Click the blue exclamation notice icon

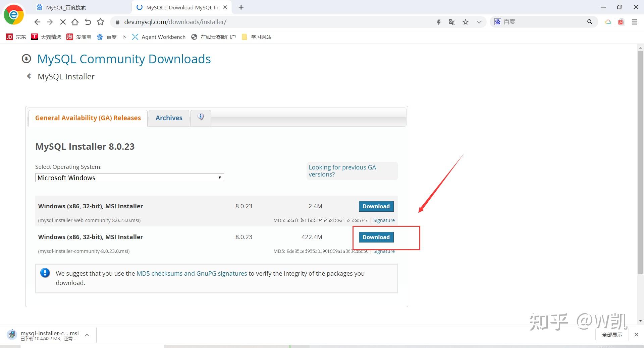point(45,273)
